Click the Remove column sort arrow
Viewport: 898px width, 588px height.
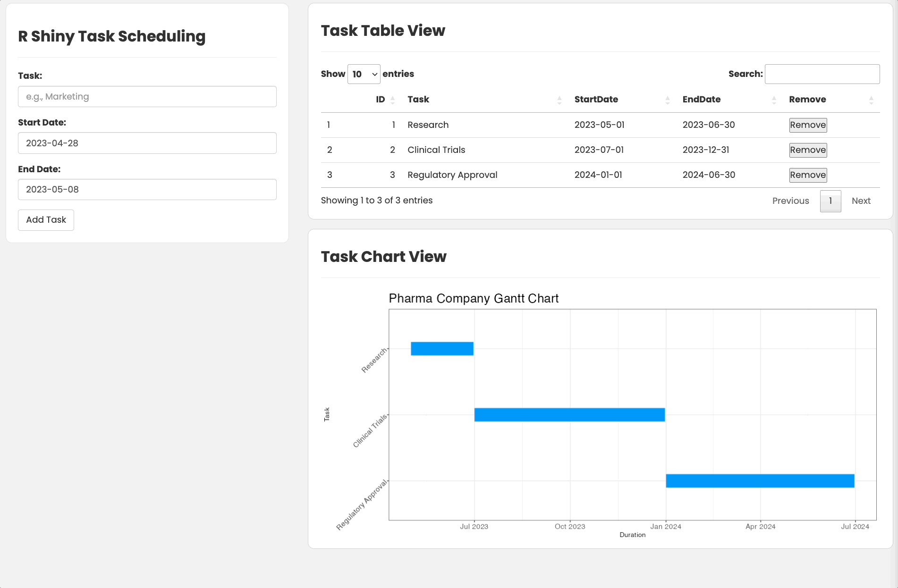click(x=872, y=100)
